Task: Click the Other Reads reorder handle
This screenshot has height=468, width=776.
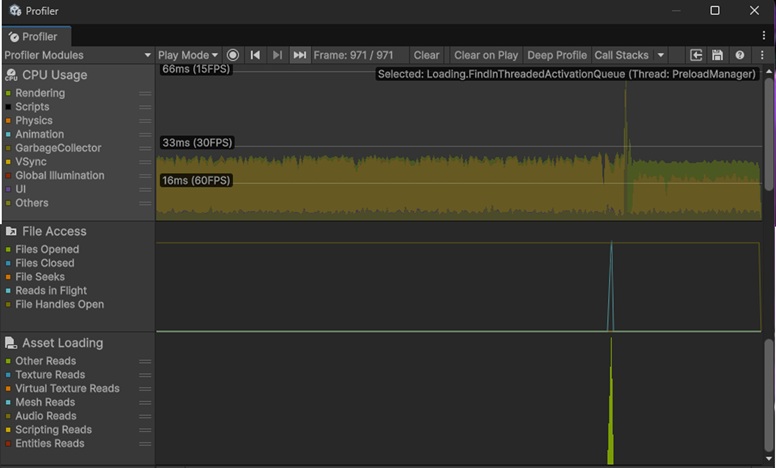Action: click(x=145, y=361)
